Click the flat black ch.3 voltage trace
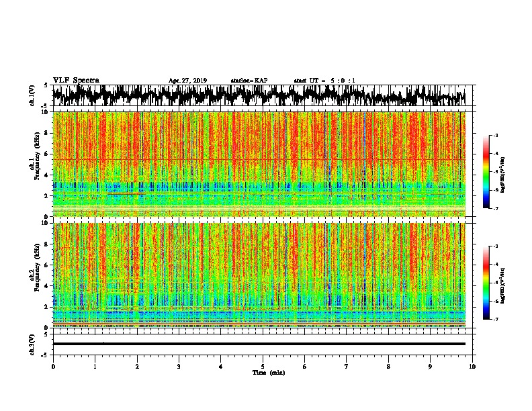The image size is (532, 411). [x=259, y=344]
